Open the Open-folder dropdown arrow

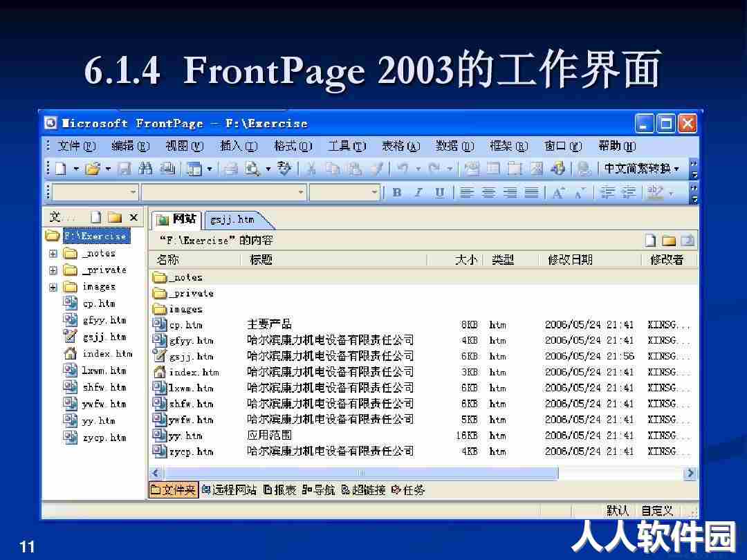click(x=108, y=169)
